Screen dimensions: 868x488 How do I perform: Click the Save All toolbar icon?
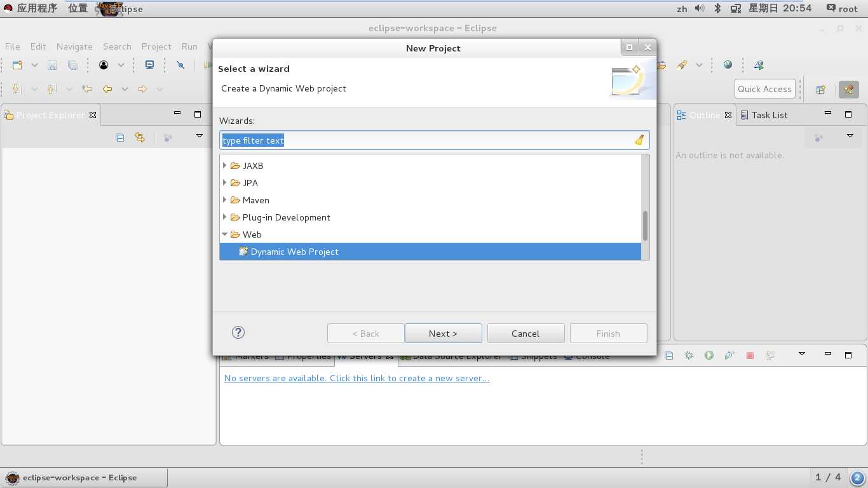(x=72, y=65)
